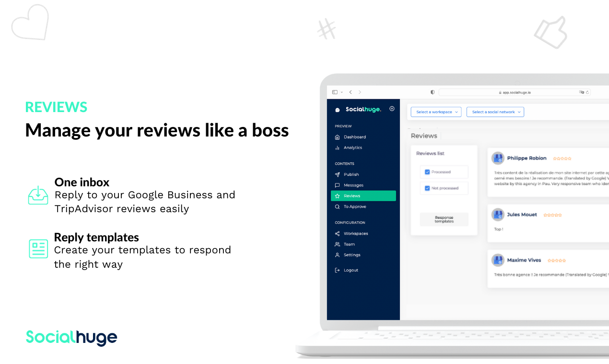Select the reviewer name Maxime Vives

coord(524,260)
